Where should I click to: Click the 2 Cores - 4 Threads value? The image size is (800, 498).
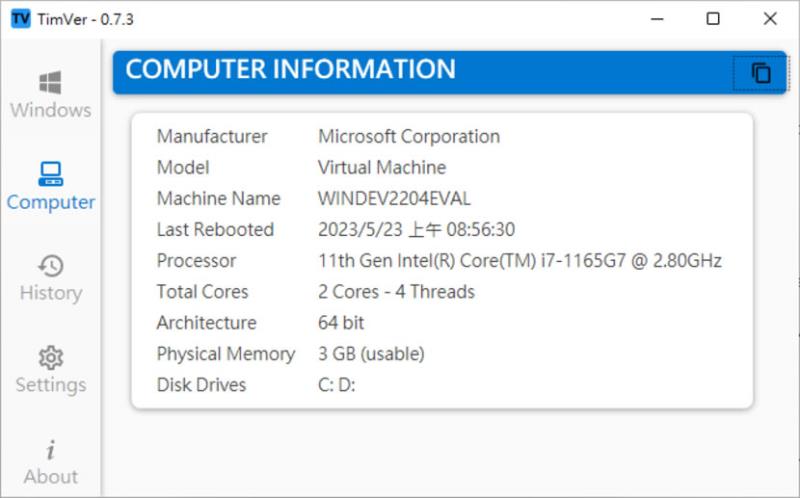[396, 292]
